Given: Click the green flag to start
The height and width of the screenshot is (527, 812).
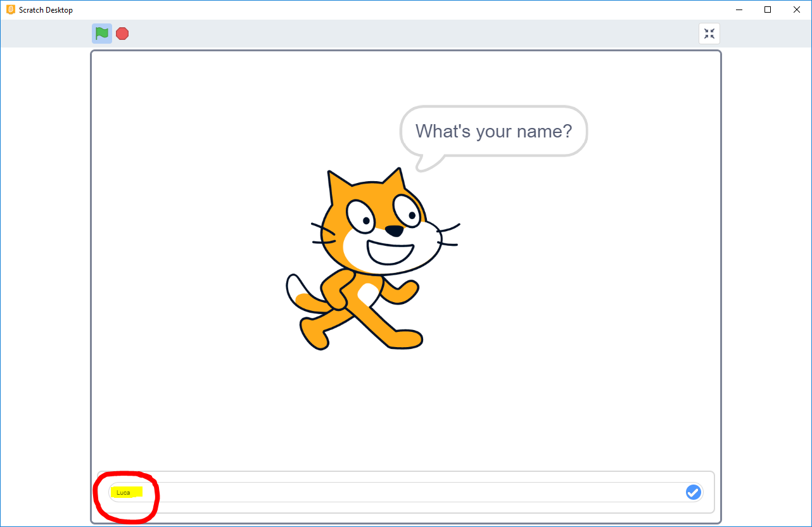Looking at the screenshot, I should tap(102, 34).
